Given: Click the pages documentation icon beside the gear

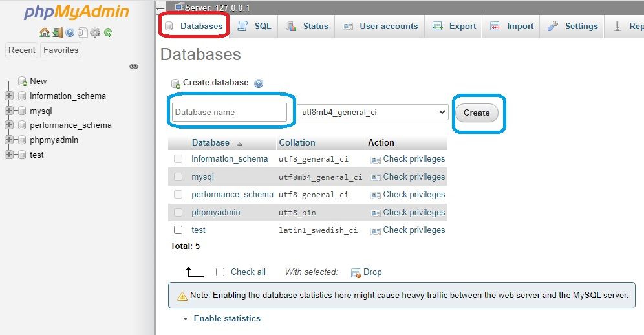Looking at the screenshot, I should pyautogui.click(x=83, y=32).
